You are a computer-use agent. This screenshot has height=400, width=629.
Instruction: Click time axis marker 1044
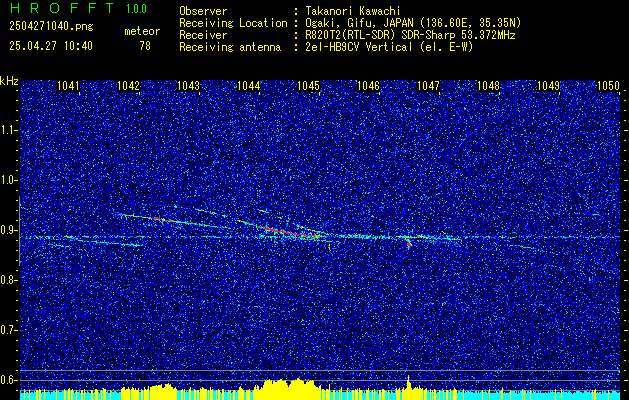(249, 85)
